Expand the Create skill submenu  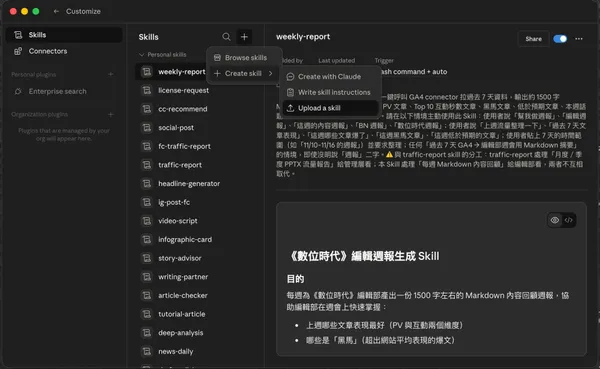pyautogui.click(x=244, y=73)
